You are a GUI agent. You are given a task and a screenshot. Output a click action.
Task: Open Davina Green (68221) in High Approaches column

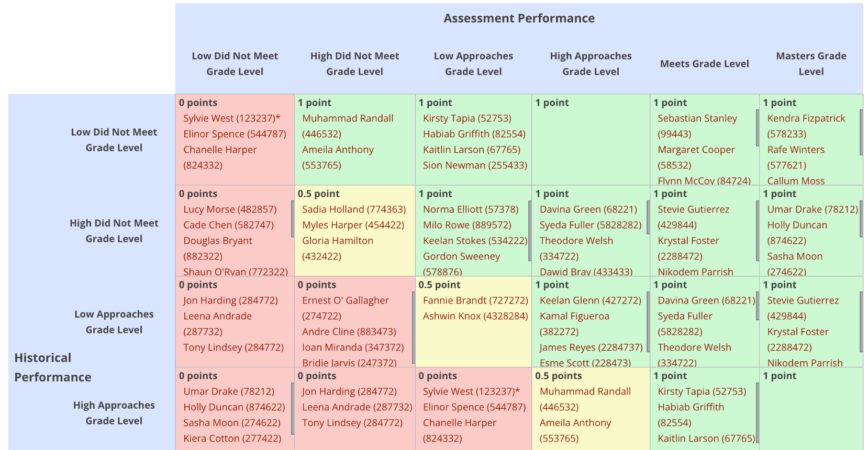588,209
